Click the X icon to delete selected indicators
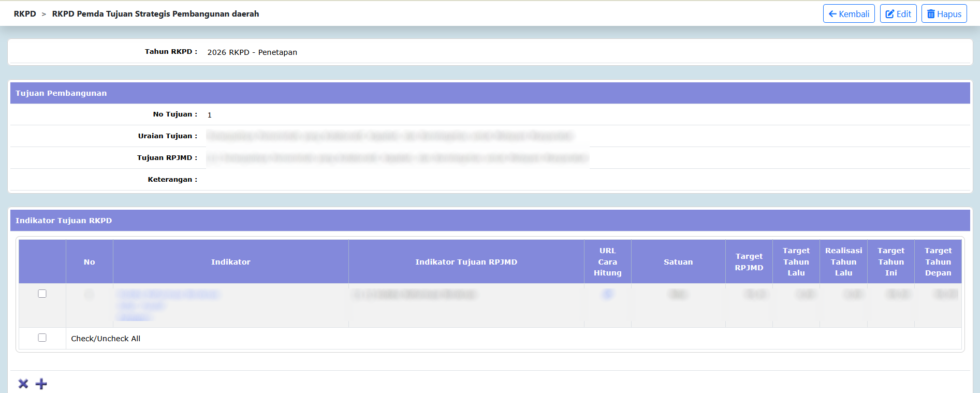This screenshot has width=980, height=393. click(23, 384)
